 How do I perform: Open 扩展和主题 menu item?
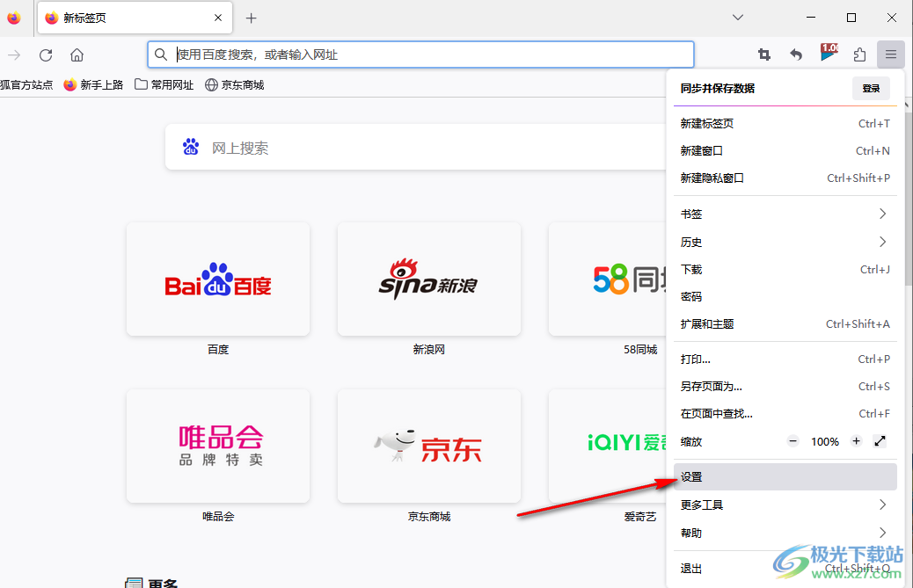(x=785, y=324)
